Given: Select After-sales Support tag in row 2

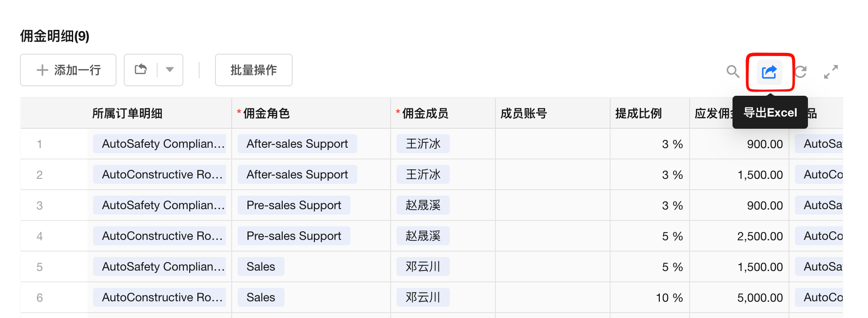Looking at the screenshot, I should (x=297, y=174).
